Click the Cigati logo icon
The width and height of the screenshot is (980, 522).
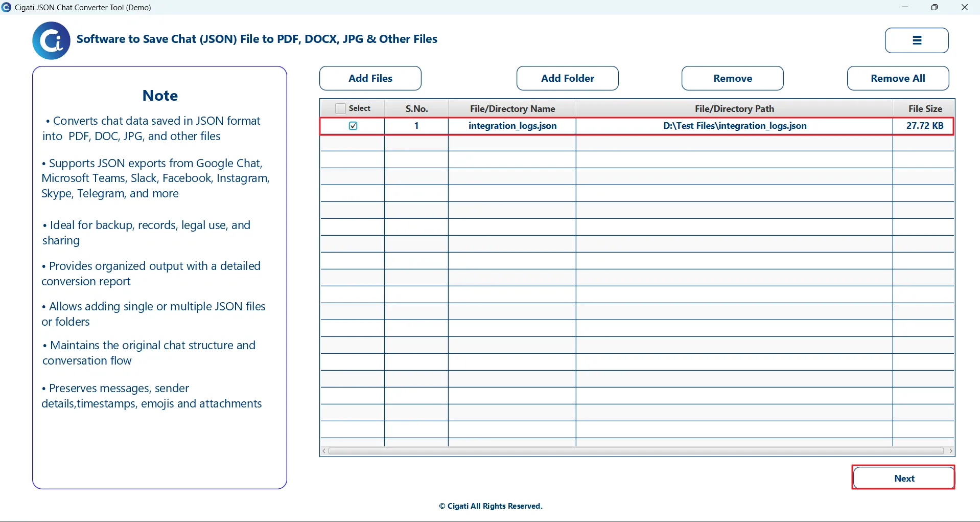point(51,40)
